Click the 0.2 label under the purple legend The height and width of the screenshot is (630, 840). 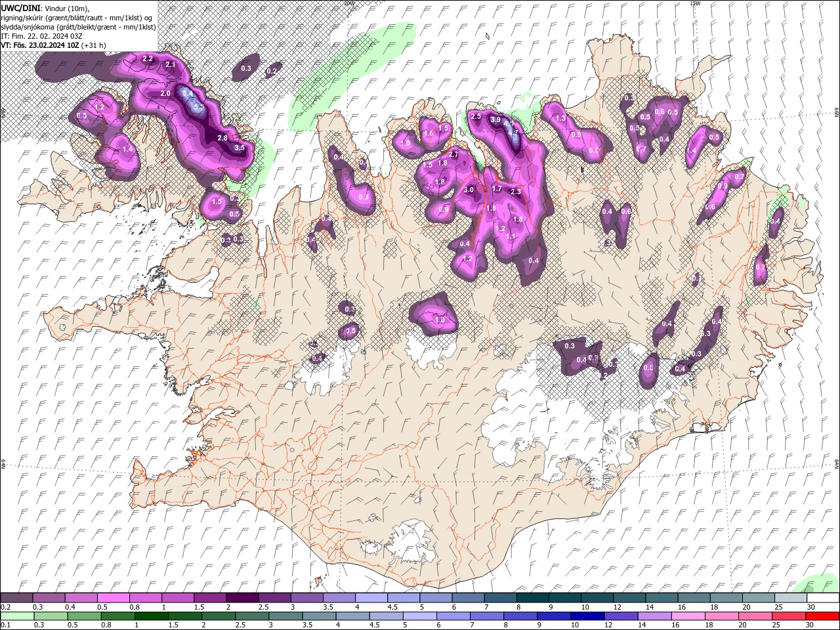pos(5,607)
